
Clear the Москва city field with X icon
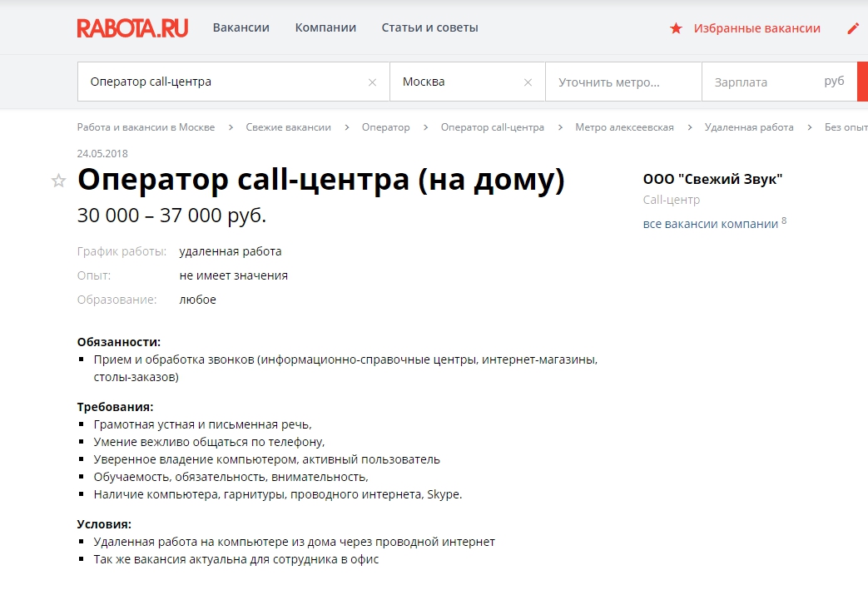click(527, 82)
